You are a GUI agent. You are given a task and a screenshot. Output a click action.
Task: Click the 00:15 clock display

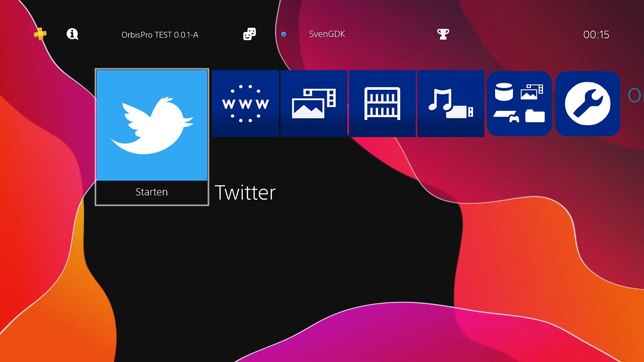pos(596,35)
